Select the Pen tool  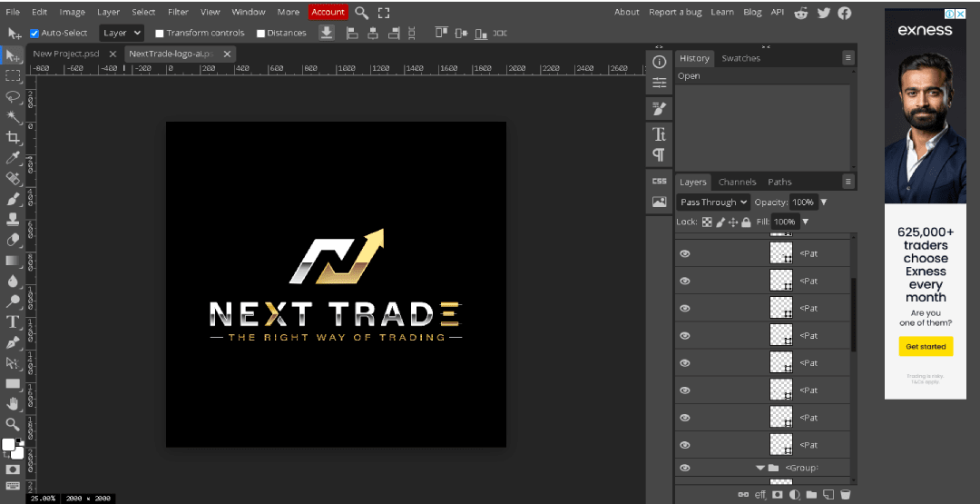coord(13,342)
